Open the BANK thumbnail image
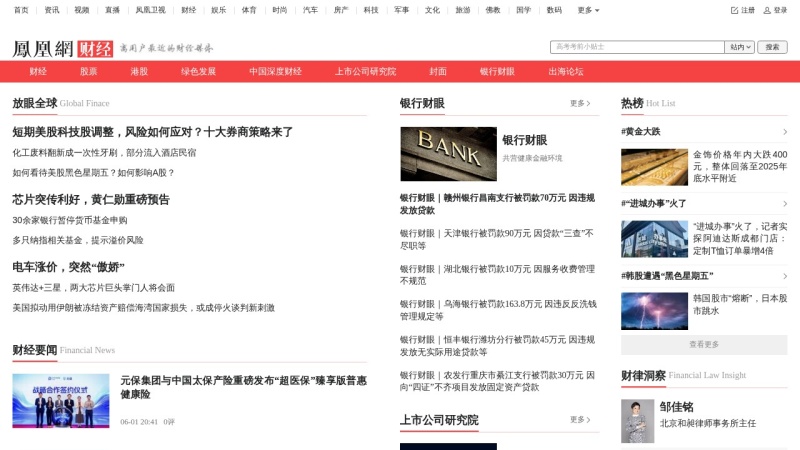800x450 pixels. point(448,154)
